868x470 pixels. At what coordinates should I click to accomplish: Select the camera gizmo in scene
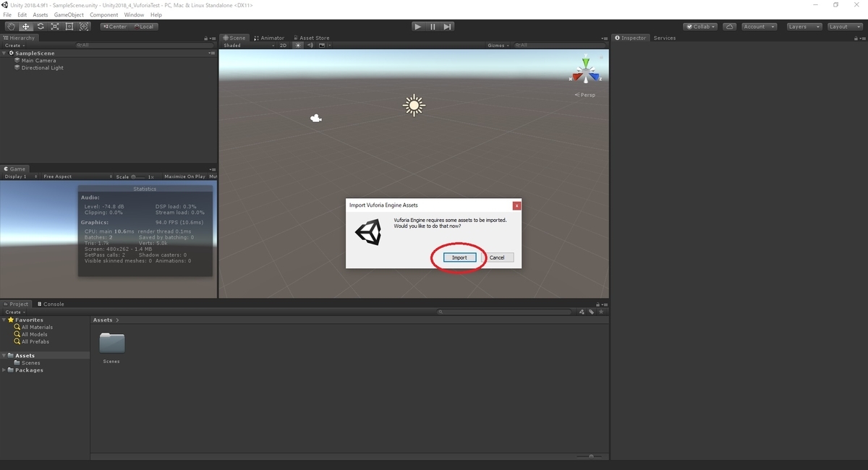click(315, 118)
